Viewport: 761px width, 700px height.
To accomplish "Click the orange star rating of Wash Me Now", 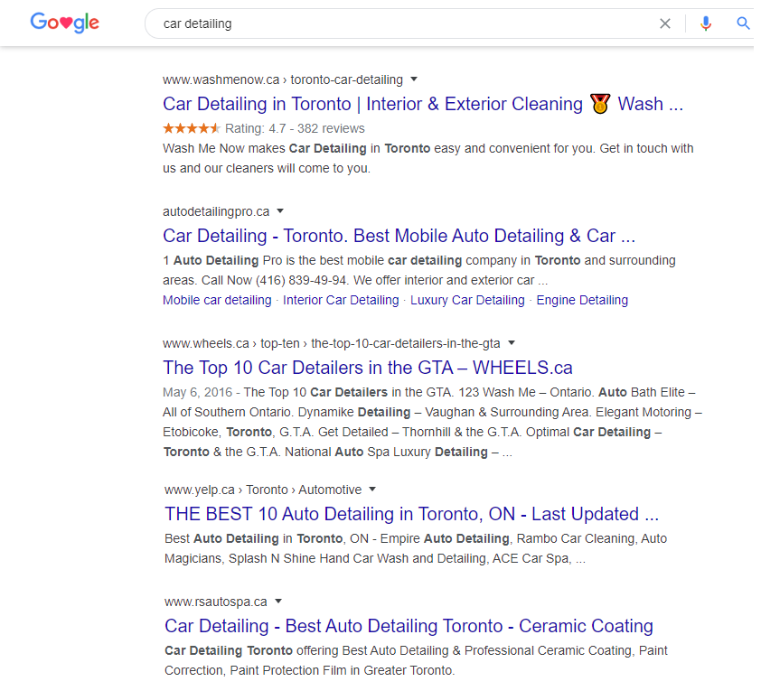I will (x=192, y=128).
